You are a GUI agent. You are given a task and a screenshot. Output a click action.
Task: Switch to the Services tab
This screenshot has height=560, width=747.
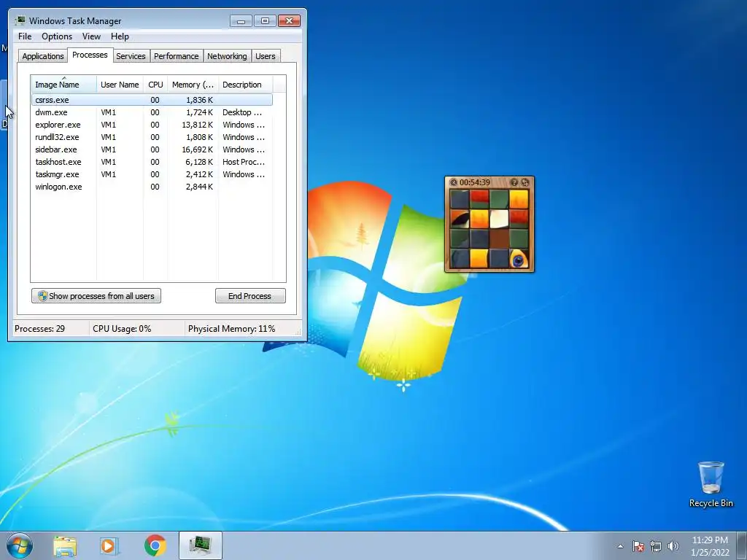(131, 56)
